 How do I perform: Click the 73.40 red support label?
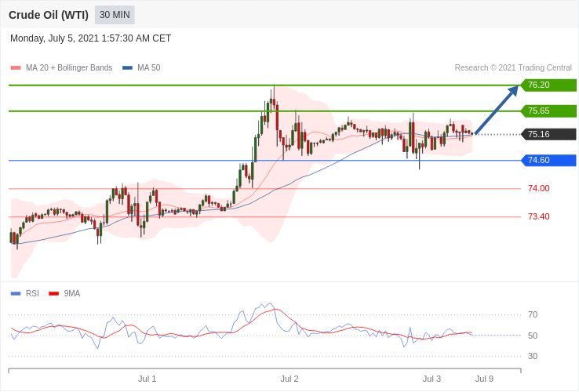click(x=539, y=216)
